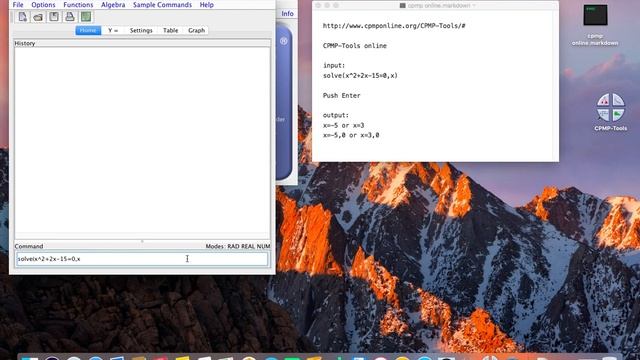Open the Algebra menu

(113, 5)
